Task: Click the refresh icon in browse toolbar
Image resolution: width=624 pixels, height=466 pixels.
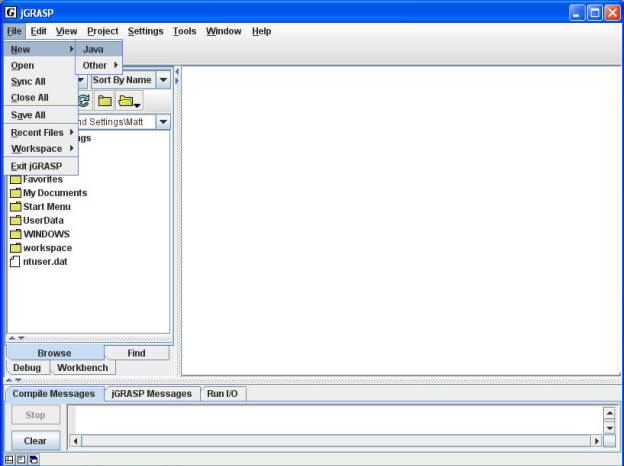Action: 84,101
